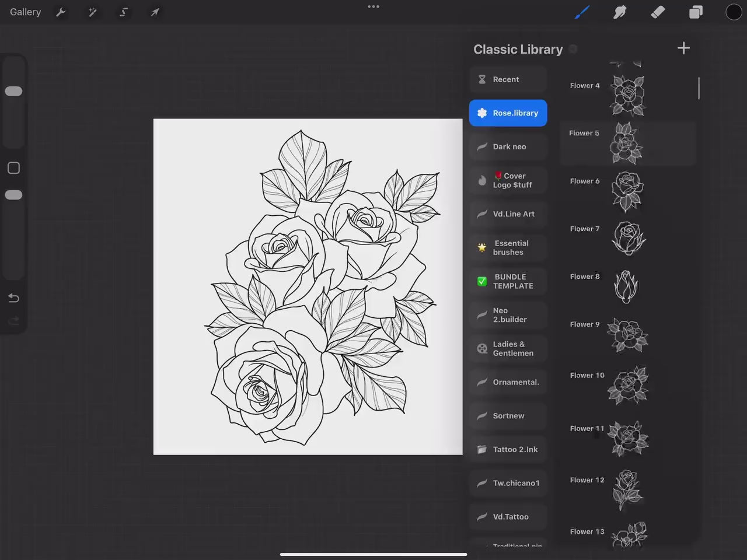Tap the square modify button on sidebar
Viewport: 747px width, 560px height.
13,168
